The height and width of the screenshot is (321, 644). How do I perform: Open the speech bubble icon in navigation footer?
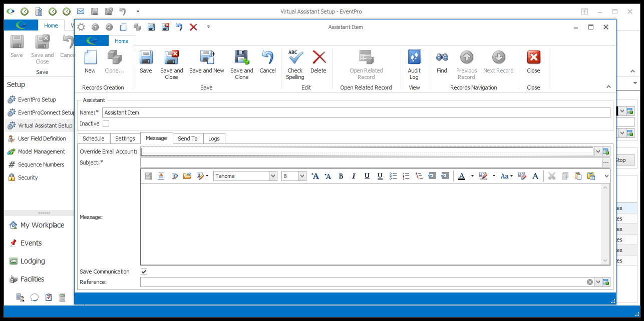click(x=35, y=297)
